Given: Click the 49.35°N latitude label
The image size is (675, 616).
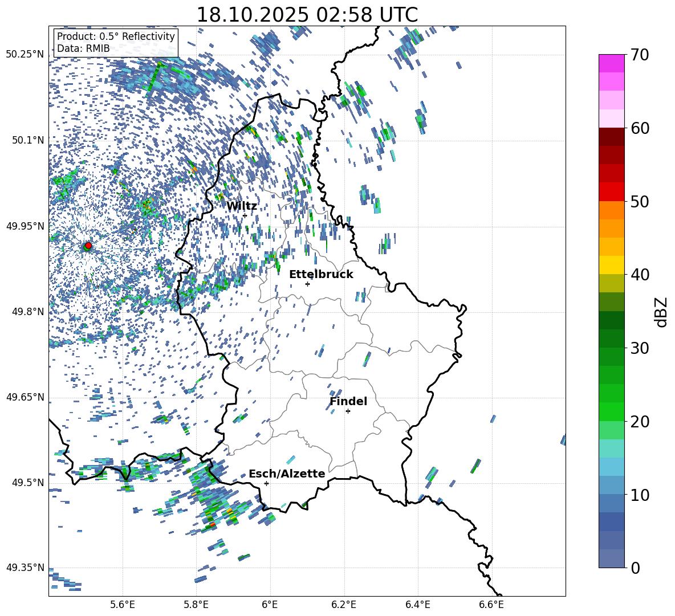Looking at the screenshot, I should point(25,568).
